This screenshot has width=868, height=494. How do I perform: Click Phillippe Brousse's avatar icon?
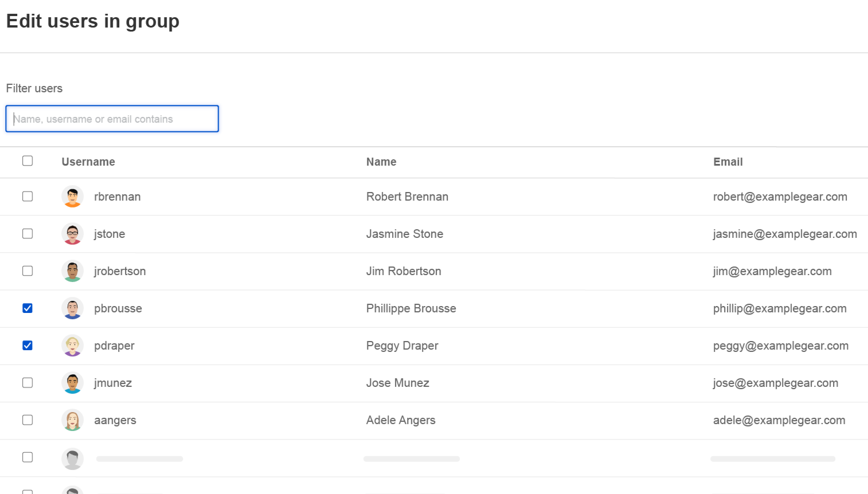click(72, 308)
